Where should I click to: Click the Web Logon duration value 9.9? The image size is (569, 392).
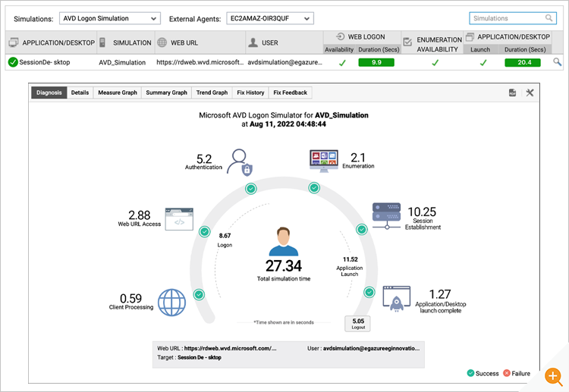tap(376, 62)
